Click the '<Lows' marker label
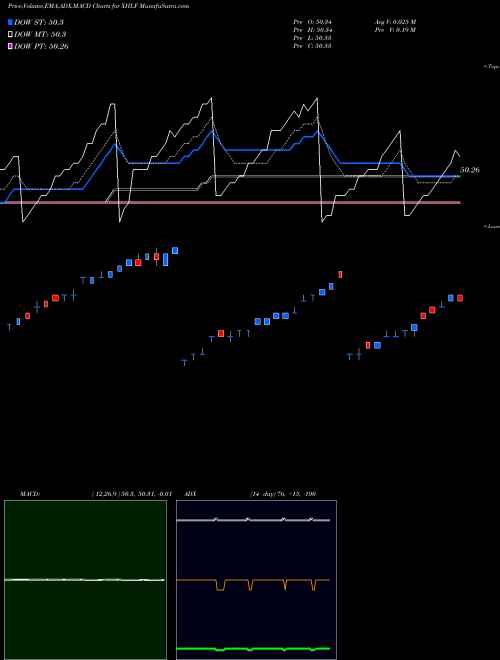 pyautogui.click(x=492, y=226)
